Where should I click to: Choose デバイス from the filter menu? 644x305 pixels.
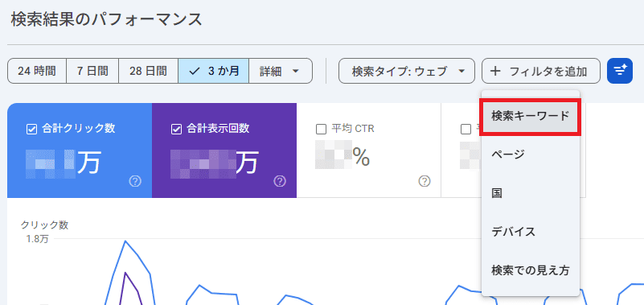click(531, 232)
